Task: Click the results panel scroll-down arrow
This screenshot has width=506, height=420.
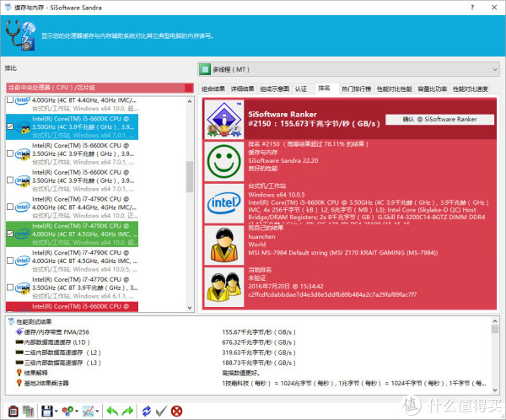Action: click(495, 390)
